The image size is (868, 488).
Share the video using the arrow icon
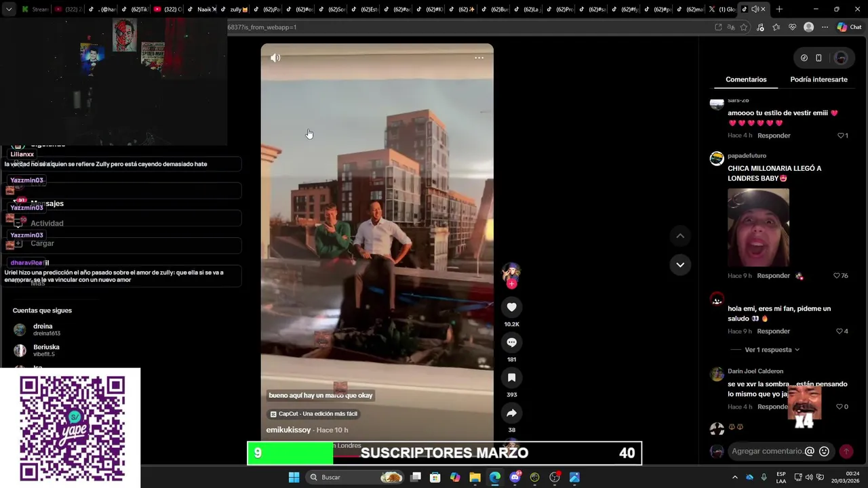511,413
